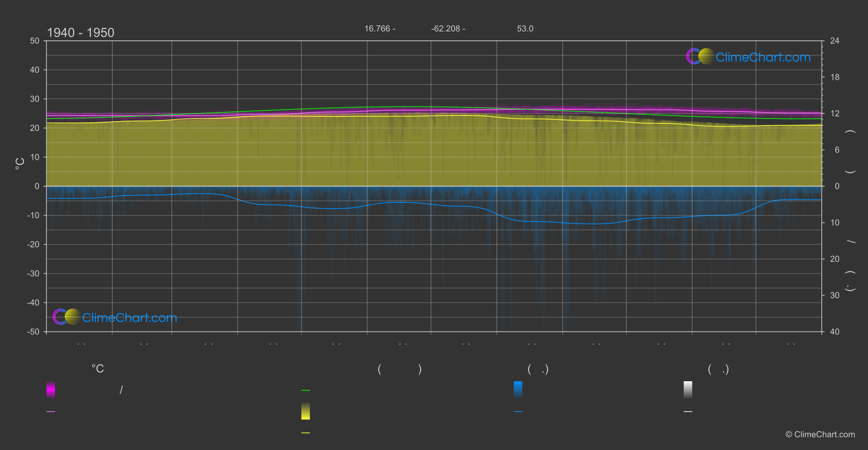The width and height of the screenshot is (868, 450).
Task: Click the °C heading in the legend
Action: (98, 369)
